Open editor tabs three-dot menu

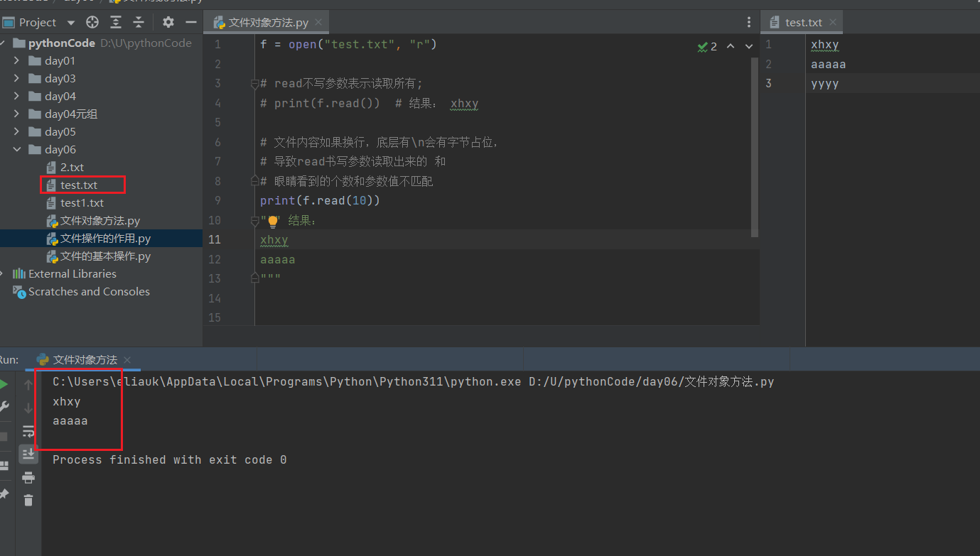[x=749, y=23]
